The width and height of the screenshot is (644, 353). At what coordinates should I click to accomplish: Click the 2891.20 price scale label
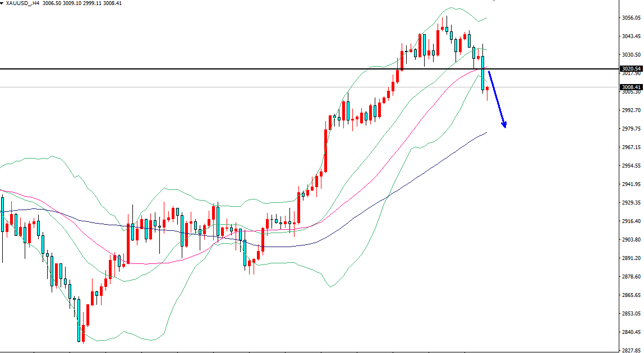(631, 258)
